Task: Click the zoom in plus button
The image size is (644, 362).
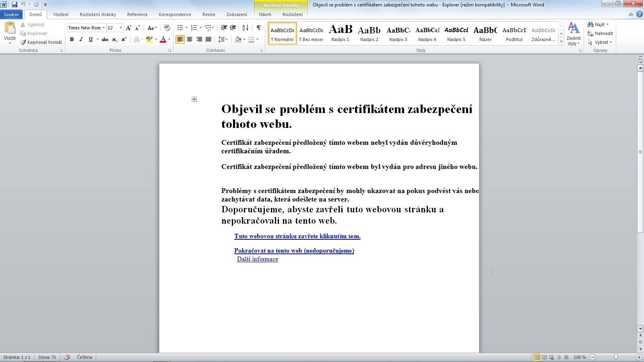Action: point(639,357)
